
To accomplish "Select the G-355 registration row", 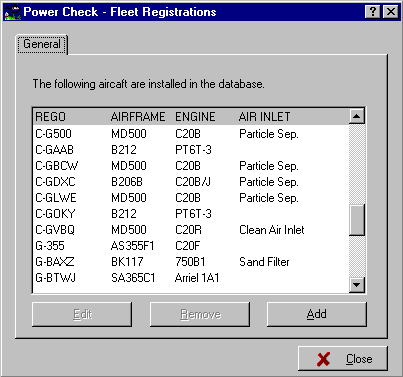I will pyautogui.click(x=191, y=246).
